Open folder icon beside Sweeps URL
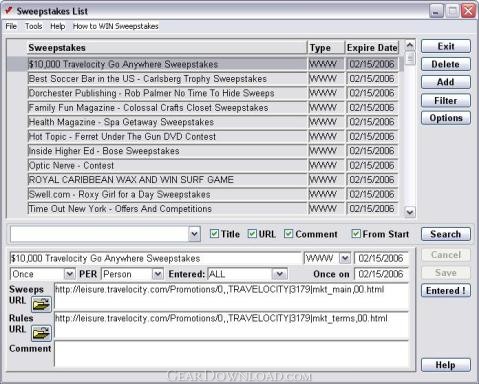The width and height of the screenshot is (479, 384). coord(41,304)
